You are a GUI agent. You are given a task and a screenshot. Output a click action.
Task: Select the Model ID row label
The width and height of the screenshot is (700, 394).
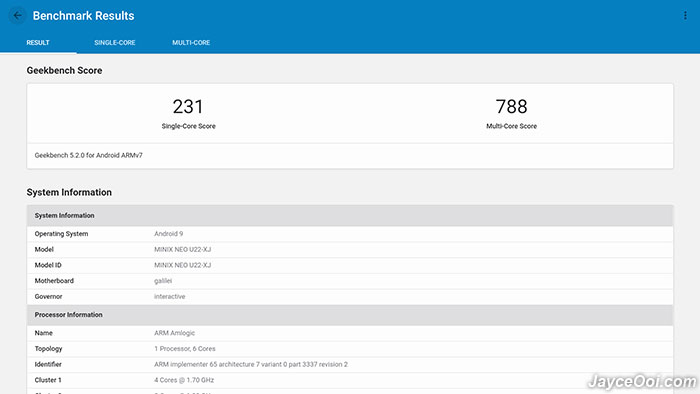[48, 265]
